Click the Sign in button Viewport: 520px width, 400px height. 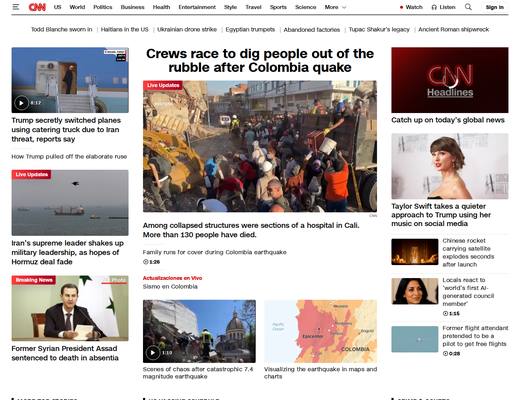coord(495,7)
